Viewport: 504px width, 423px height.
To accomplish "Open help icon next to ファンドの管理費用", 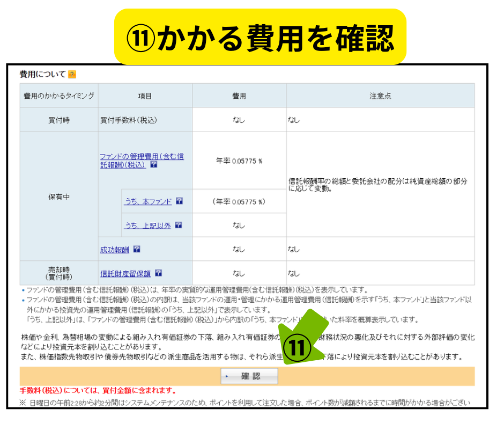I will [x=154, y=164].
